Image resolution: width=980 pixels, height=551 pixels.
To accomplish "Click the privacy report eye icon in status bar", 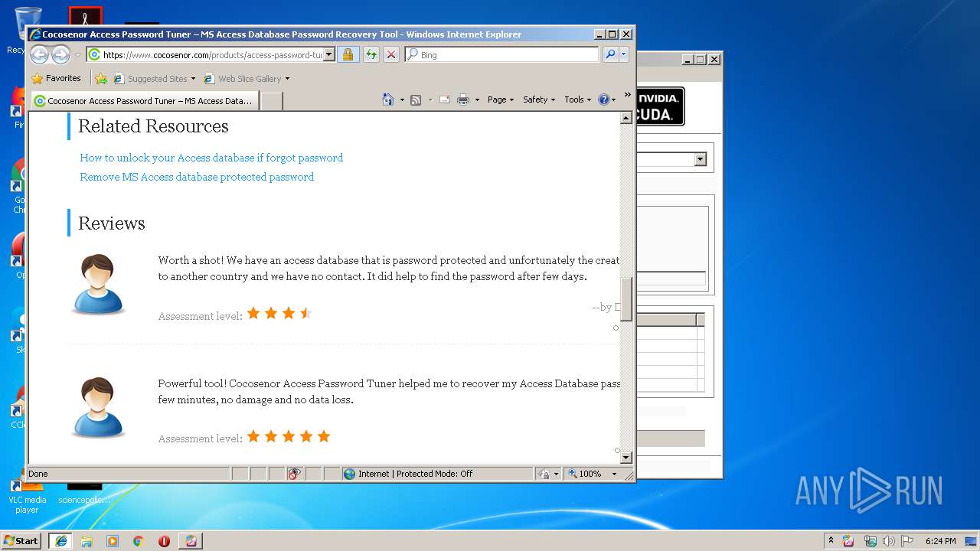I will tap(295, 474).
